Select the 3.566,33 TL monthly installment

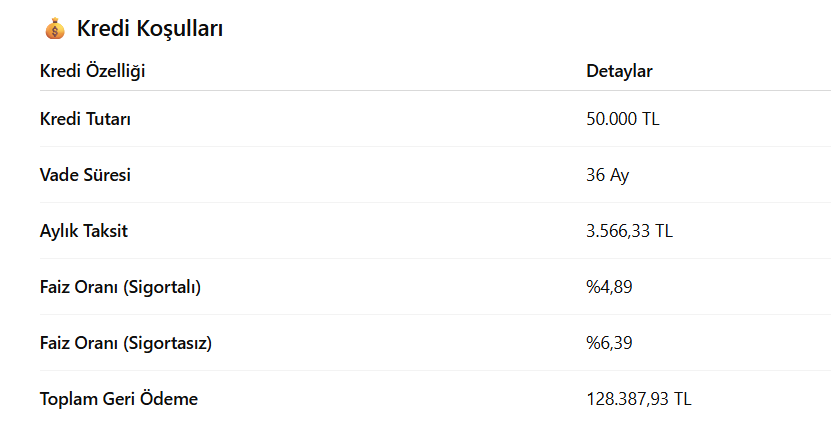pos(629,231)
